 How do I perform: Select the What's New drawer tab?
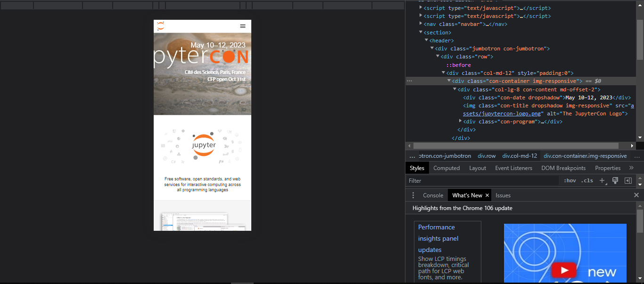(x=467, y=195)
